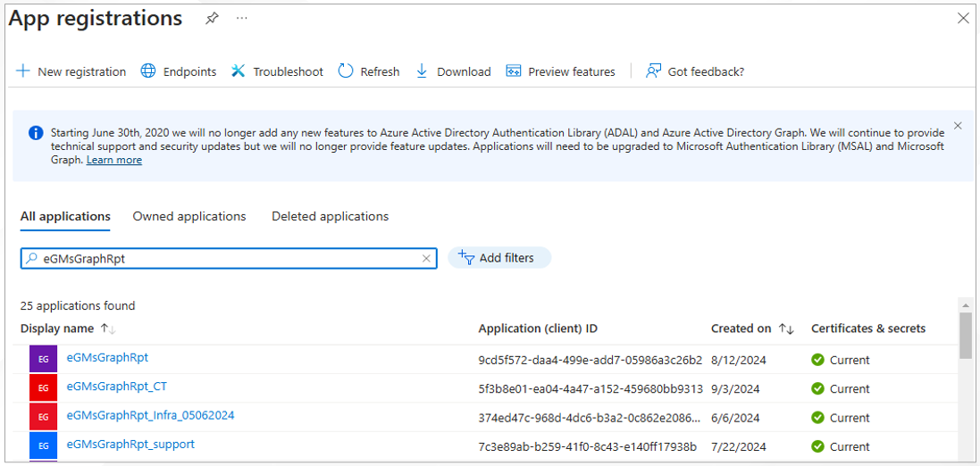Click green check icon for 6/6/2024 row

[x=817, y=417]
